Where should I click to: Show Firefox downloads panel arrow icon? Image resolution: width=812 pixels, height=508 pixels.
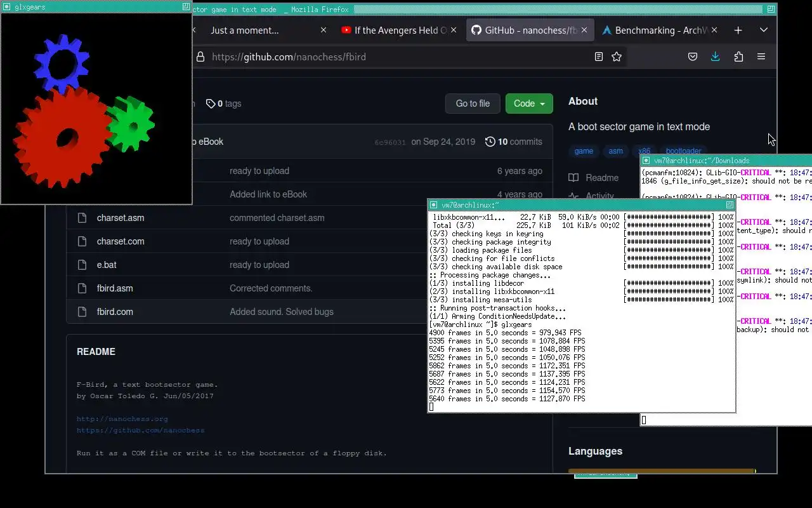[x=715, y=57]
